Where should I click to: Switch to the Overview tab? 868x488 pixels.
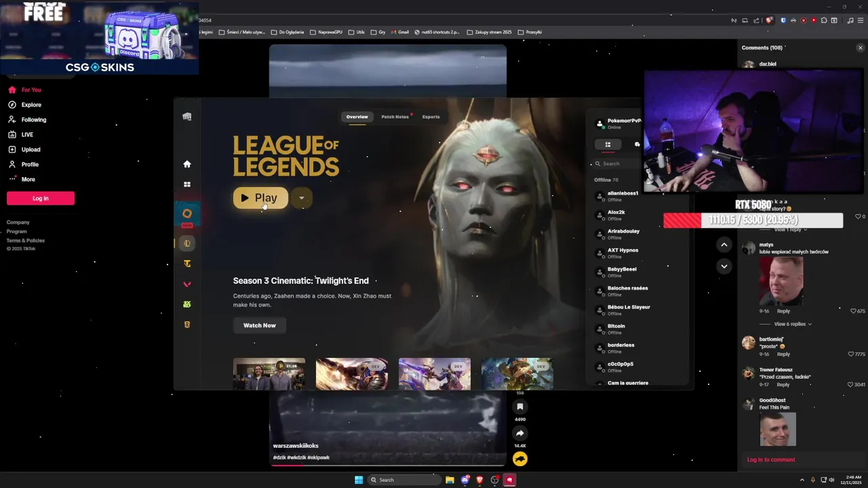pyautogui.click(x=357, y=117)
